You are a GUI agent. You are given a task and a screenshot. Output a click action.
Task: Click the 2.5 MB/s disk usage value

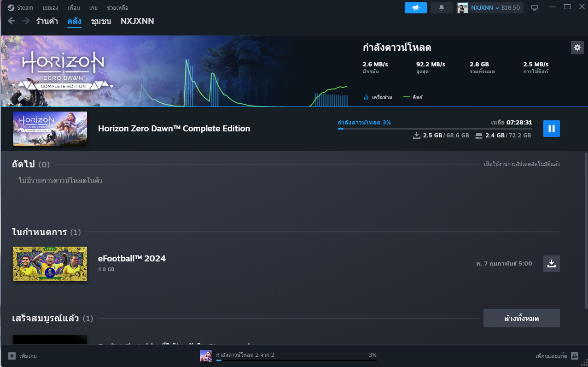[536, 64]
